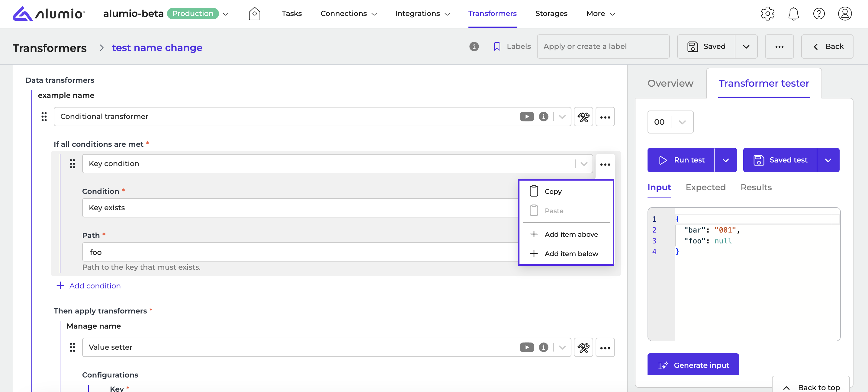This screenshot has width=868, height=392.
Task: Go to Tasks in the navigation
Action: 291,14
